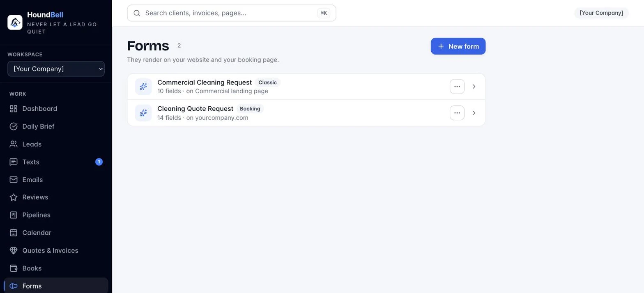Viewport: 644px width, 293px height.
Task: Click the ⌘K shortcut hint in search
Action: coord(324,13)
